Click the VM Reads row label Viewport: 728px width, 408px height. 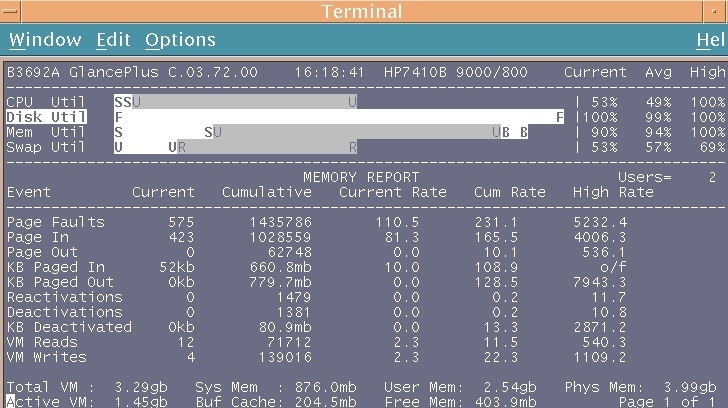pyautogui.click(x=42, y=342)
